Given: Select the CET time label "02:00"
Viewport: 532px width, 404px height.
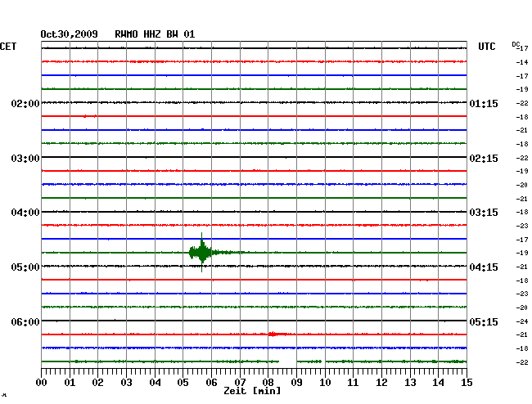Looking at the screenshot, I should click(25, 103).
